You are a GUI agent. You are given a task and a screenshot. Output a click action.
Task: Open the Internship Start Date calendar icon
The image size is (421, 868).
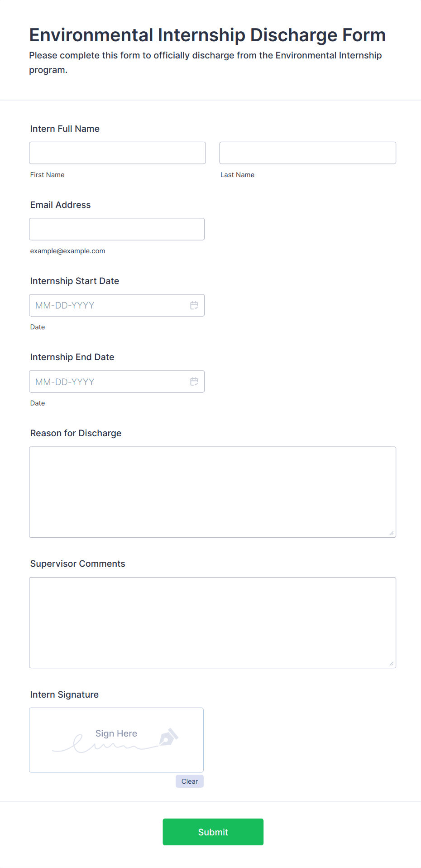pyautogui.click(x=194, y=305)
